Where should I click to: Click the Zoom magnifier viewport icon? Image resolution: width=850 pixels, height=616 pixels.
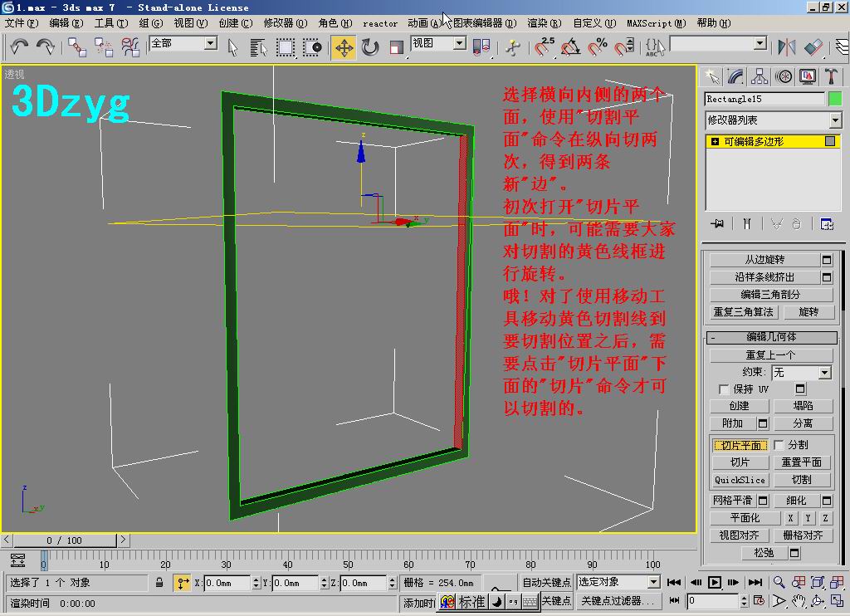[779, 582]
